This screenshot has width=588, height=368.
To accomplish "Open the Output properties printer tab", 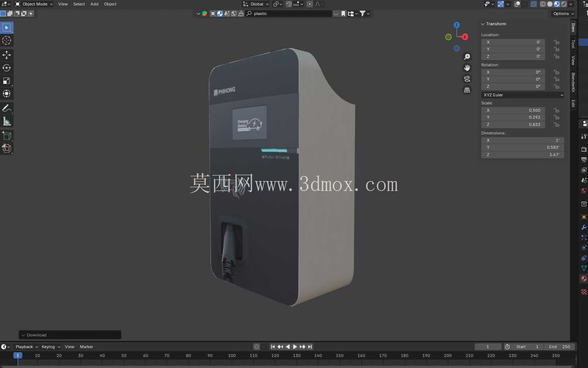I will click(584, 160).
